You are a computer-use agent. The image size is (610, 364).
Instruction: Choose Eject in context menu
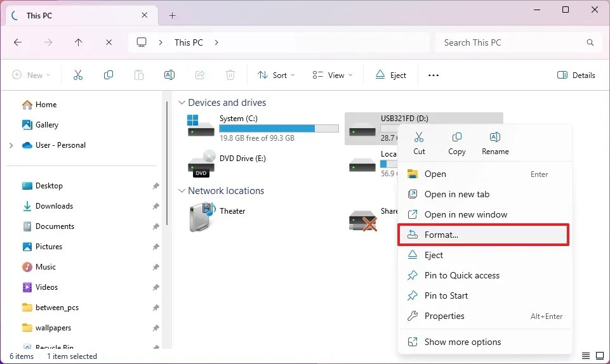484,255
